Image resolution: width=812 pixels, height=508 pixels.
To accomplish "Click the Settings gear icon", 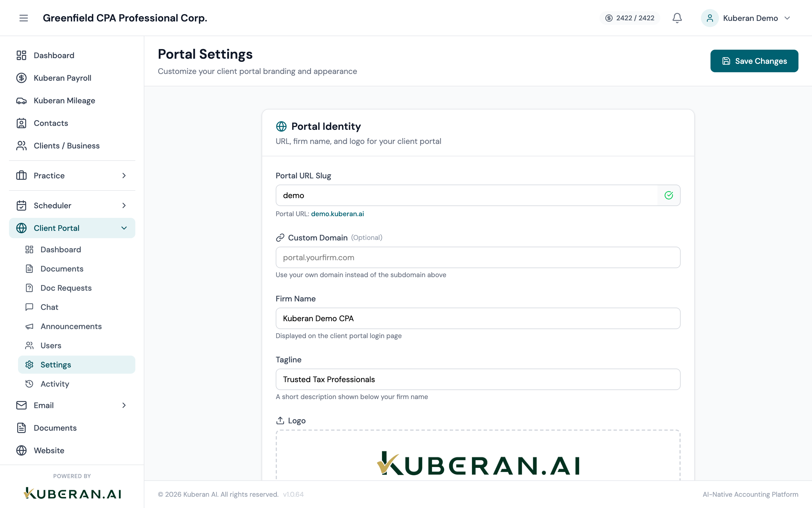I will [x=29, y=365].
